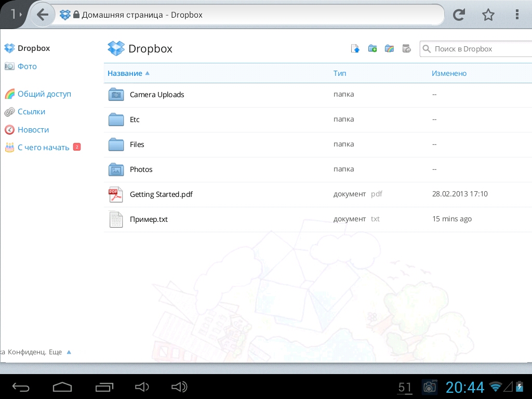
Task: Open the Camera Uploads folder name
Action: click(x=157, y=95)
